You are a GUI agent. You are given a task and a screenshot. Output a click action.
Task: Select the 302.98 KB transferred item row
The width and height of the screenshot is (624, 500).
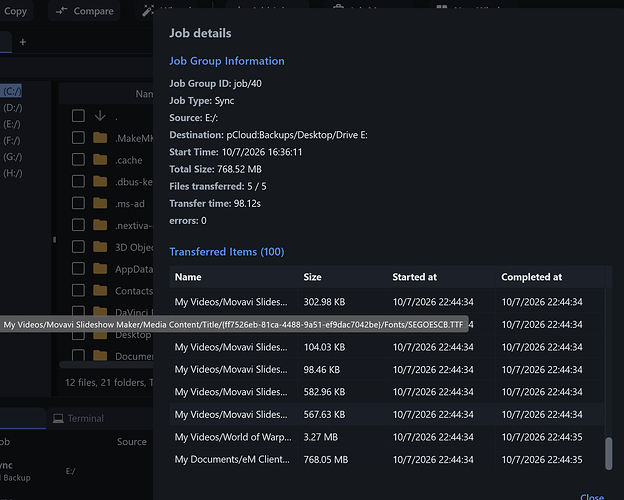click(x=387, y=302)
